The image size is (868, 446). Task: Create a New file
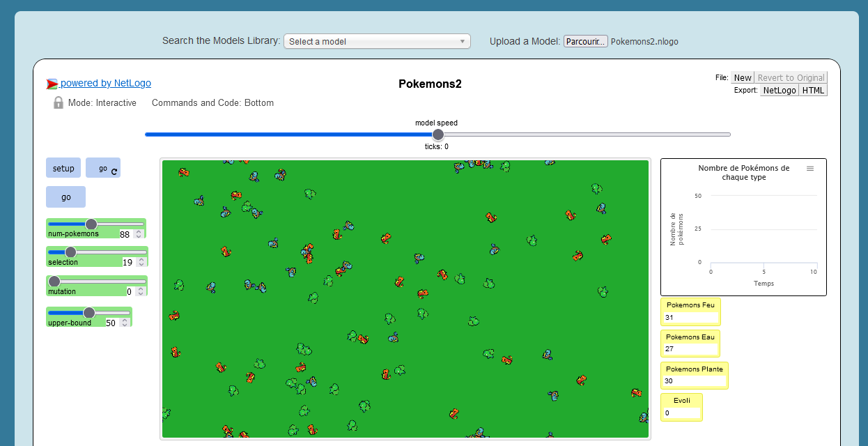[x=743, y=77]
